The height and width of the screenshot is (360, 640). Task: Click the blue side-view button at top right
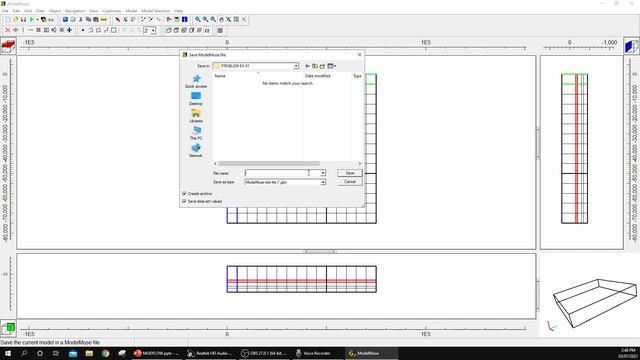631,46
